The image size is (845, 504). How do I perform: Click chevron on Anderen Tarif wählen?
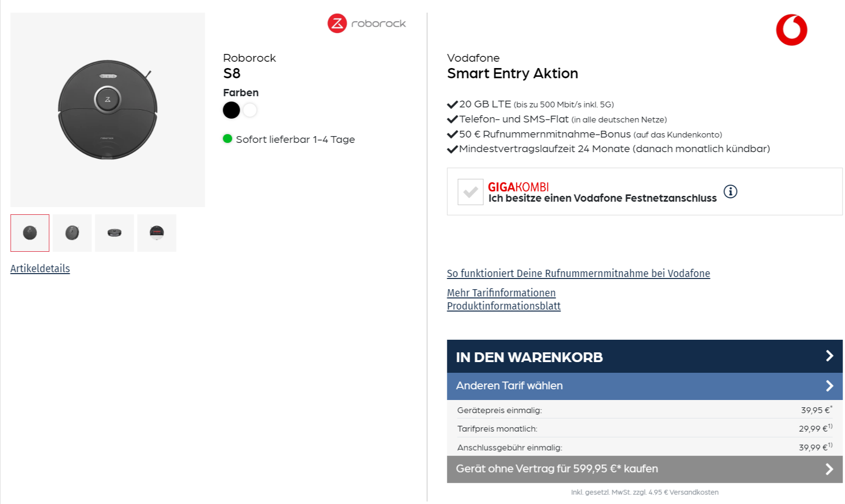(x=829, y=386)
